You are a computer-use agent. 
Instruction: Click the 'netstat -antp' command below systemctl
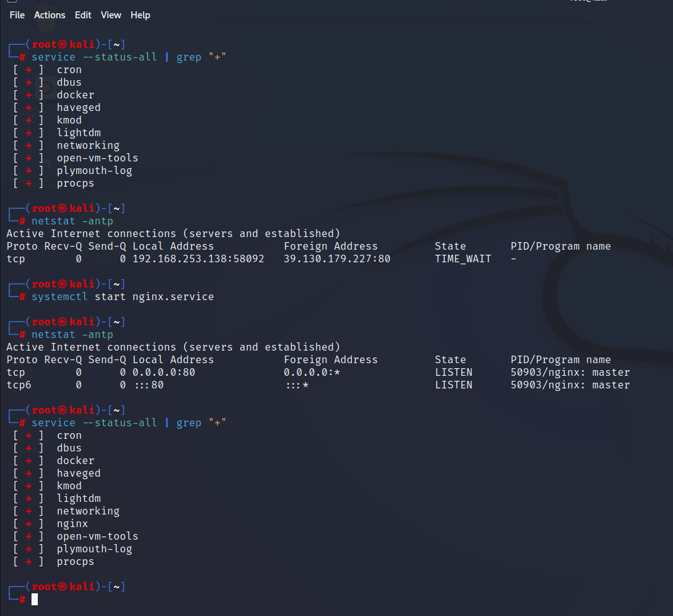72,335
